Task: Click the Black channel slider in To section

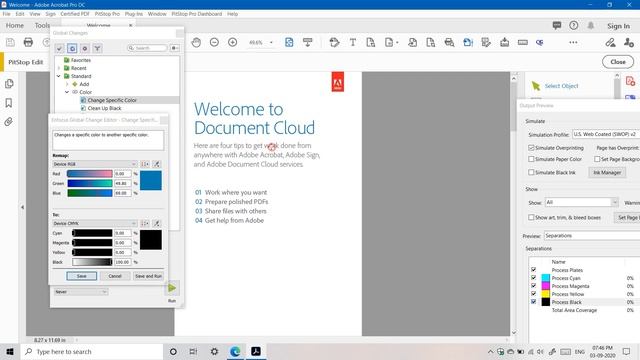Action: point(92,262)
